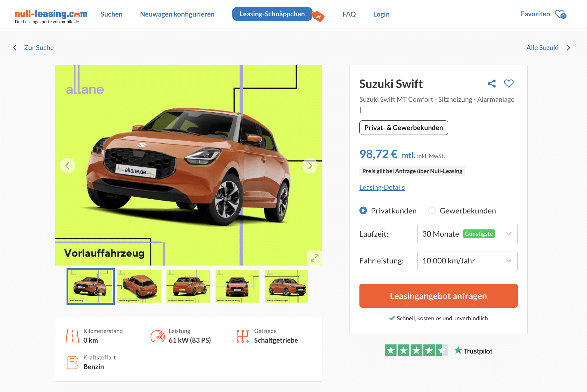Select the rear-view thumbnail Service-Angebote von A-Z

click(x=139, y=286)
